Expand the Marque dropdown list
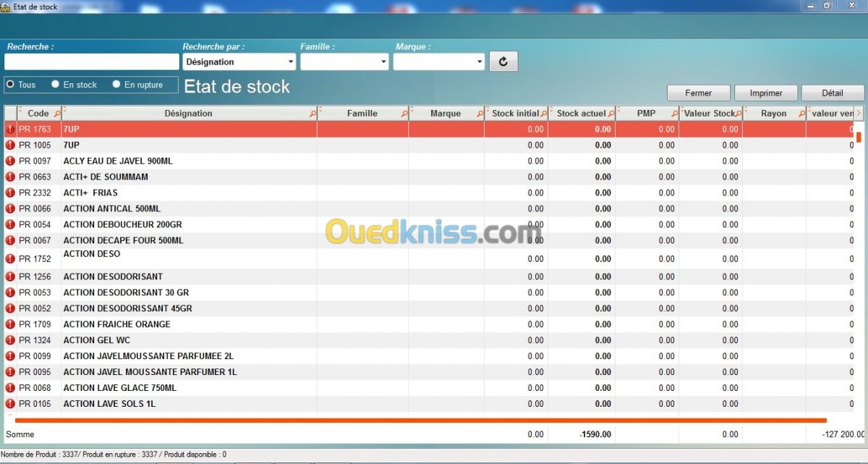This screenshot has height=464, width=868. pos(438,62)
